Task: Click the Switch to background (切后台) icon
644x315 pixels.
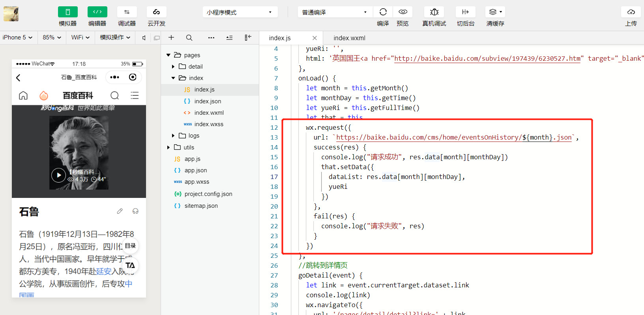Action: [465, 12]
